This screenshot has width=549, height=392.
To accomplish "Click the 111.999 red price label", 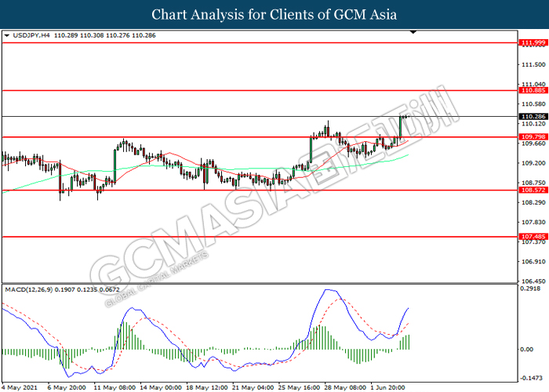I will tap(533, 42).
